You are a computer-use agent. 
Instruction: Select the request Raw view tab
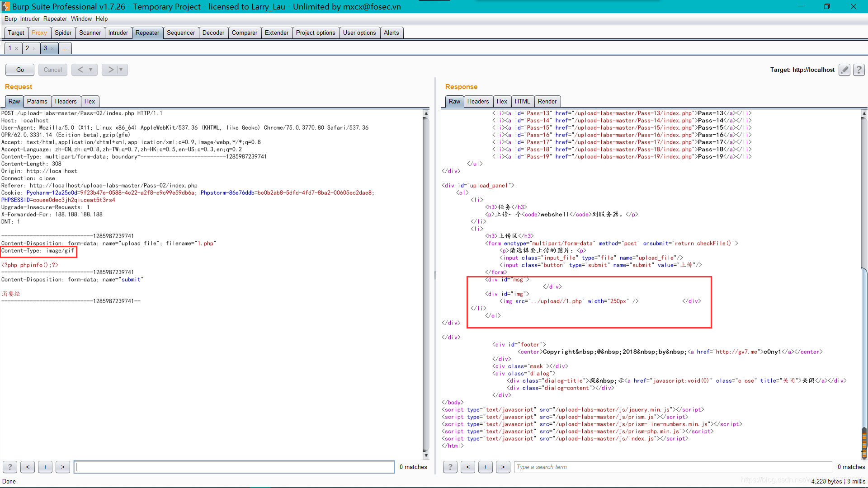click(14, 101)
